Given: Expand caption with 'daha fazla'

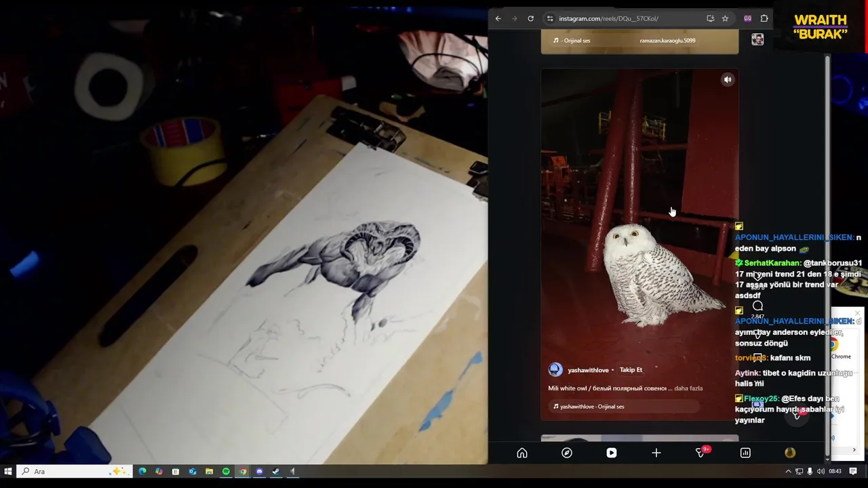Looking at the screenshot, I should coord(688,388).
